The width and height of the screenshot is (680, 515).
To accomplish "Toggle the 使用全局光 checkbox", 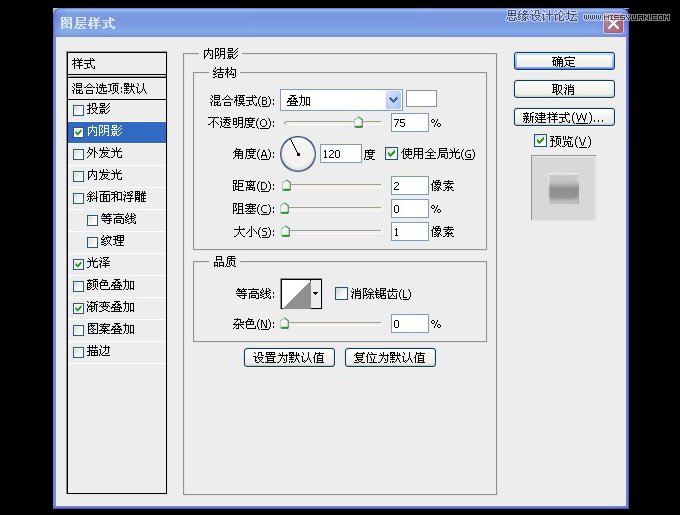I will 391,153.
